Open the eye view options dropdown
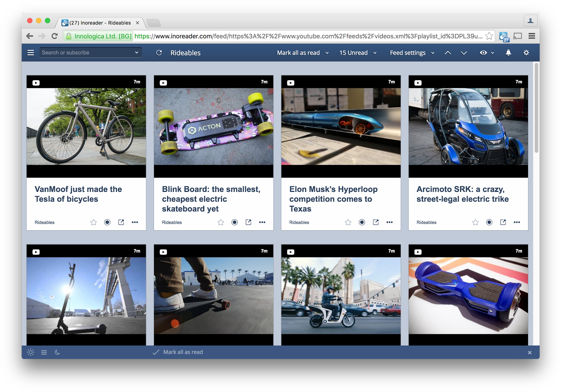Image resolution: width=561 pixels, height=392 pixels. click(x=487, y=53)
